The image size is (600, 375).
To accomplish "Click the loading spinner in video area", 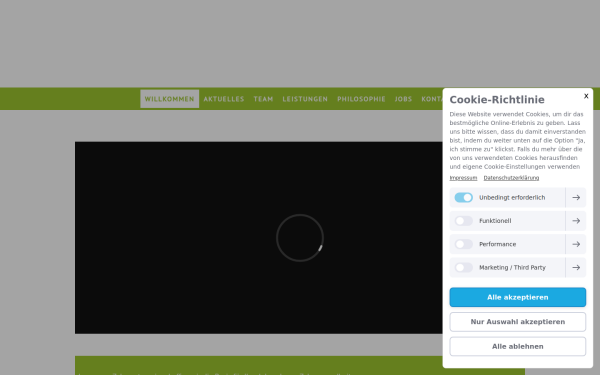I will [300, 238].
